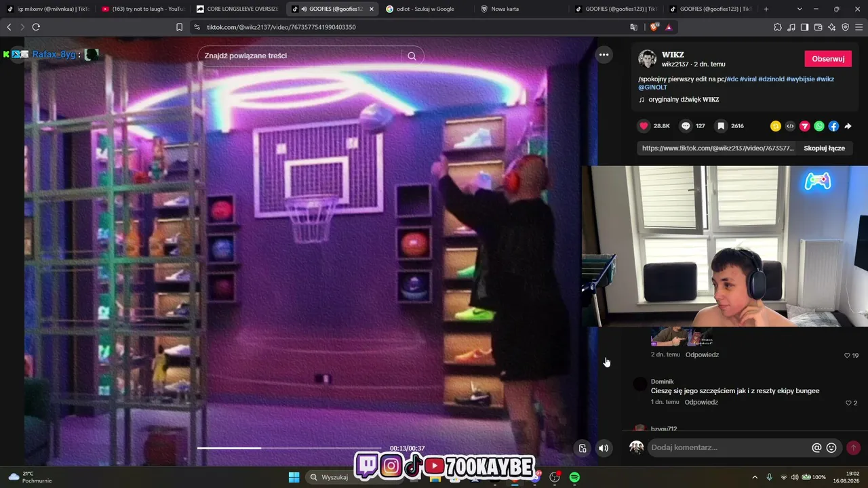Open the Windows Start menu
The image size is (868, 488).
click(294, 477)
